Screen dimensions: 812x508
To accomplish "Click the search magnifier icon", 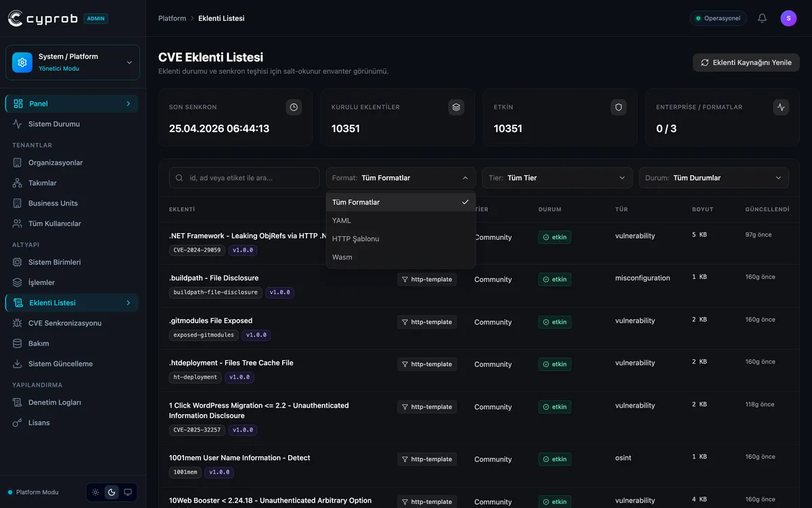I will pyautogui.click(x=179, y=178).
